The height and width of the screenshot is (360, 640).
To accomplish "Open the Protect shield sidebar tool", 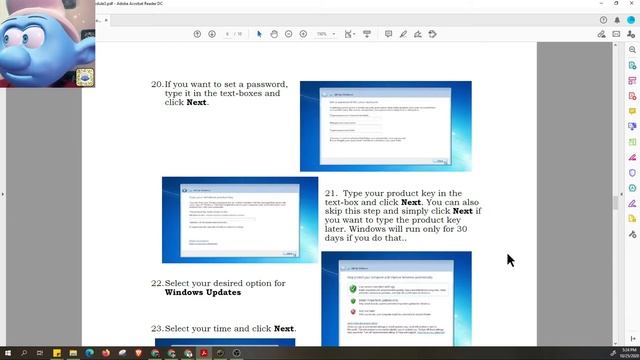I will point(632,173).
